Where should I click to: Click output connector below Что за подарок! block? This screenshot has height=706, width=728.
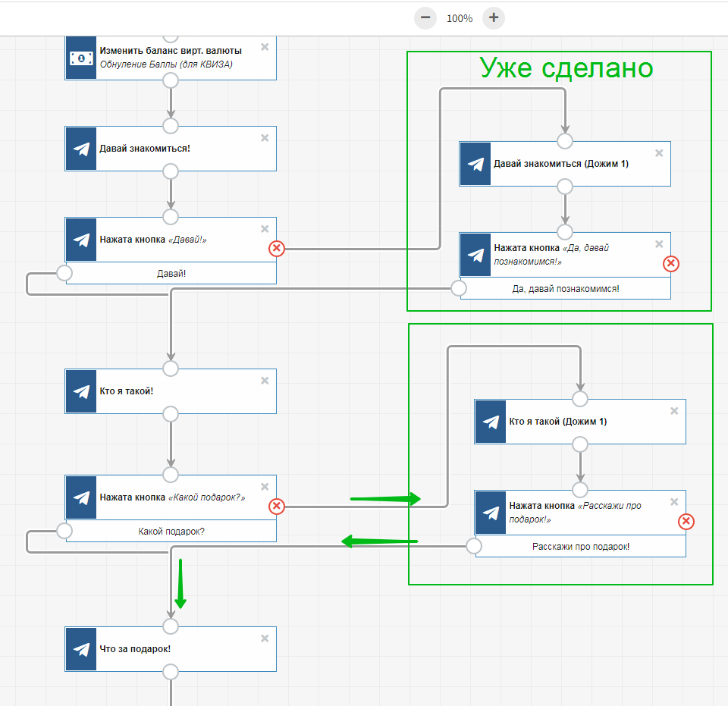click(171, 672)
